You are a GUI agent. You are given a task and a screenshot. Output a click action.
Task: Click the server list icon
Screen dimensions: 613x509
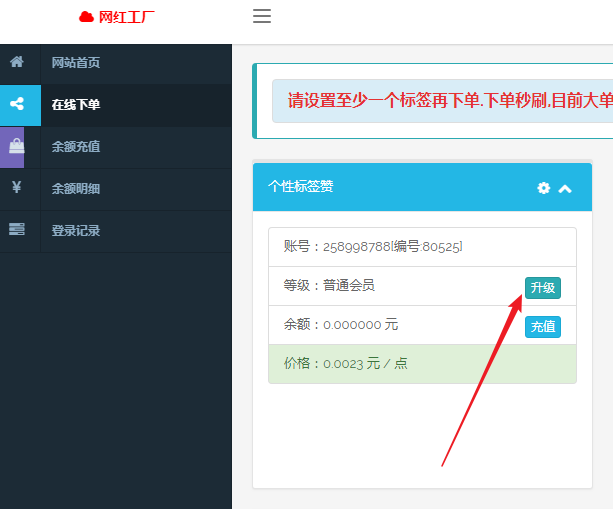pos(17,229)
